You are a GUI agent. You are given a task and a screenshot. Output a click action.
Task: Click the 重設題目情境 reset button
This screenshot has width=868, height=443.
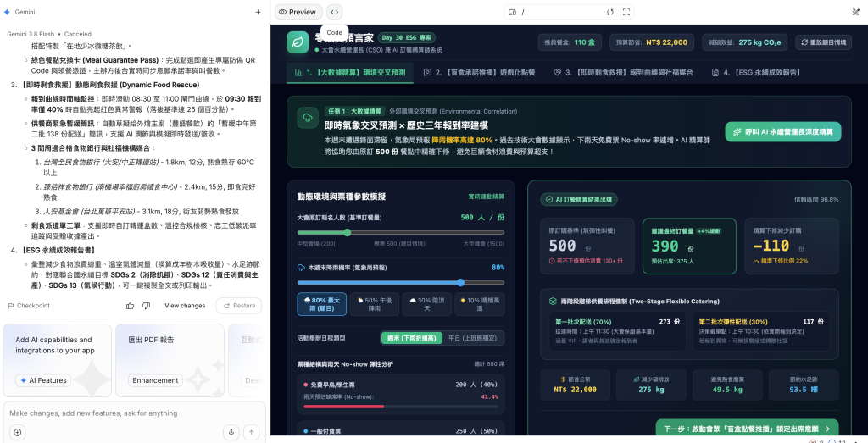[824, 42]
